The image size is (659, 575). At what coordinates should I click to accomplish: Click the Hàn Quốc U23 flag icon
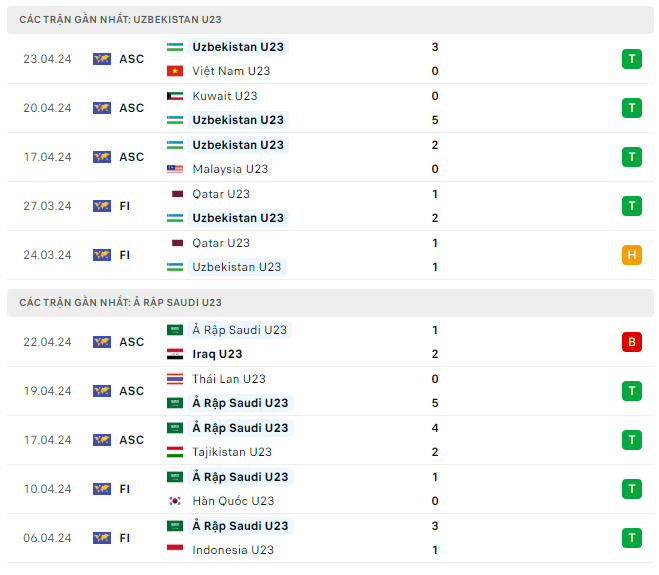[176, 501]
